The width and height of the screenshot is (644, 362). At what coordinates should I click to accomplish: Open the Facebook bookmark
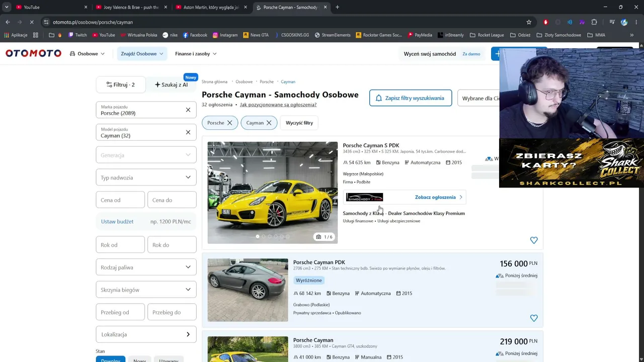tap(195, 35)
